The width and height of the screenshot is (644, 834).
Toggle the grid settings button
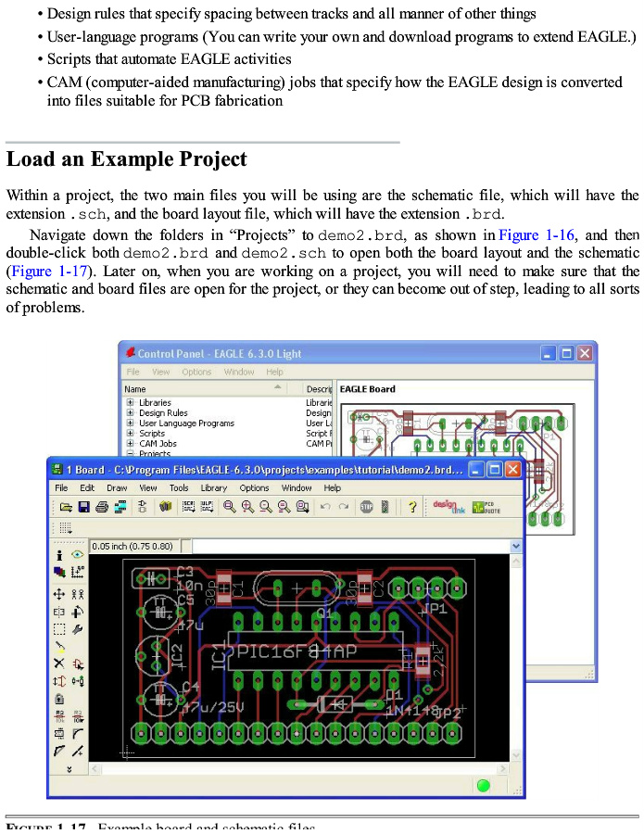click(x=66, y=528)
